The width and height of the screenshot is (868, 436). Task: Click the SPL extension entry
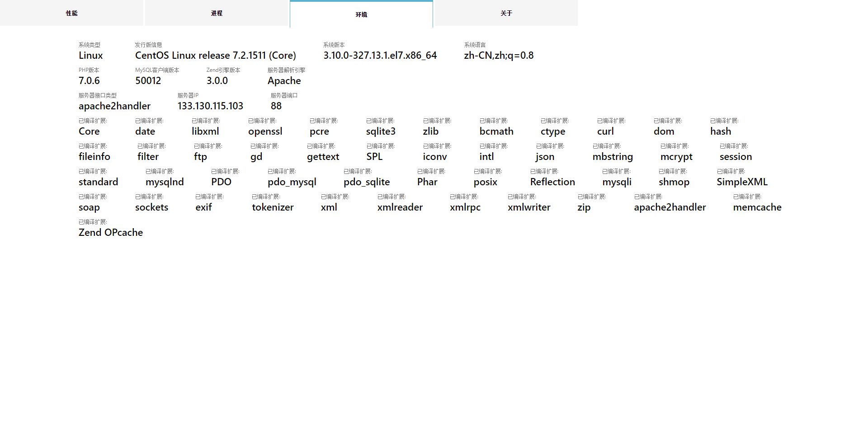pyautogui.click(x=374, y=157)
